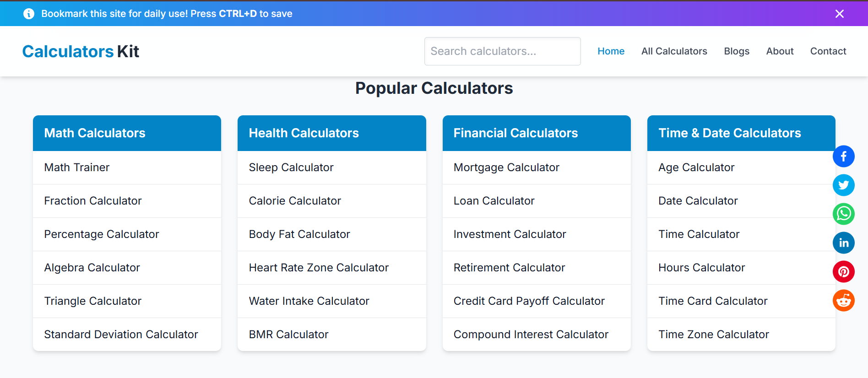Open the Blogs page

(736, 51)
